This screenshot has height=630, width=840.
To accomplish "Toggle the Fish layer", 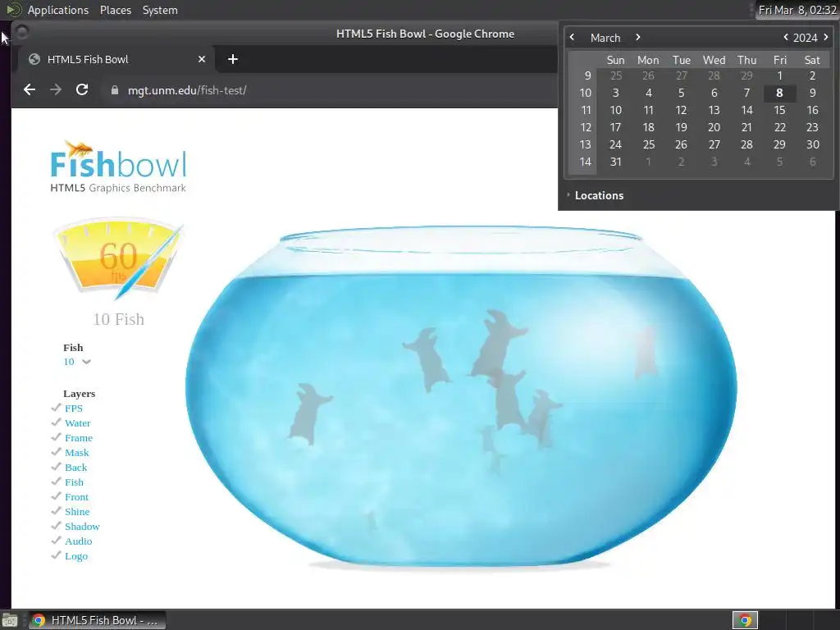I will (57, 482).
